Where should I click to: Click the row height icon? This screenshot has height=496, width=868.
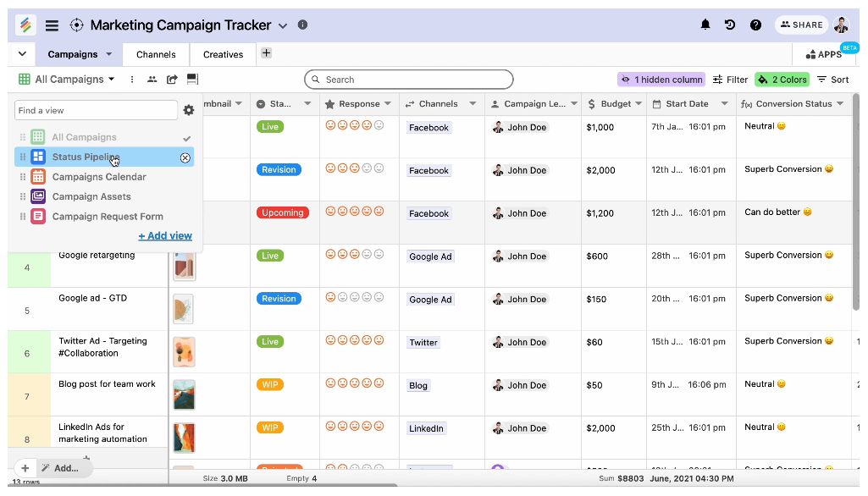pos(192,80)
